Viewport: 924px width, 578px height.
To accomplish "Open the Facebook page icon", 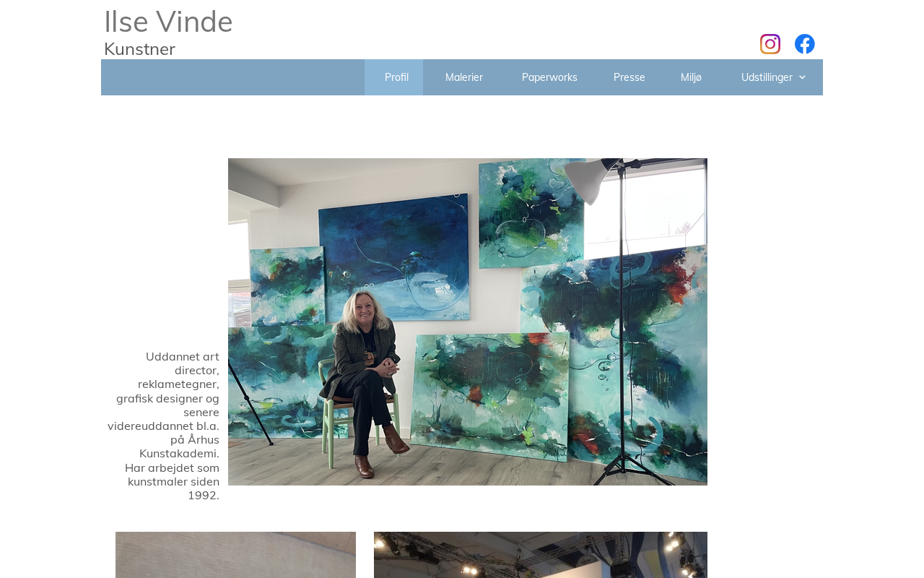I will 805,44.
